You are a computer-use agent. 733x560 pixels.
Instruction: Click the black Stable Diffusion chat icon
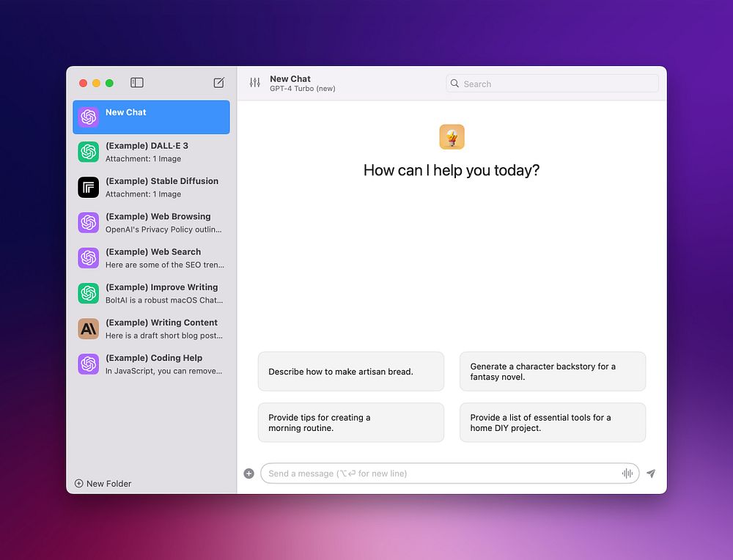(x=89, y=188)
